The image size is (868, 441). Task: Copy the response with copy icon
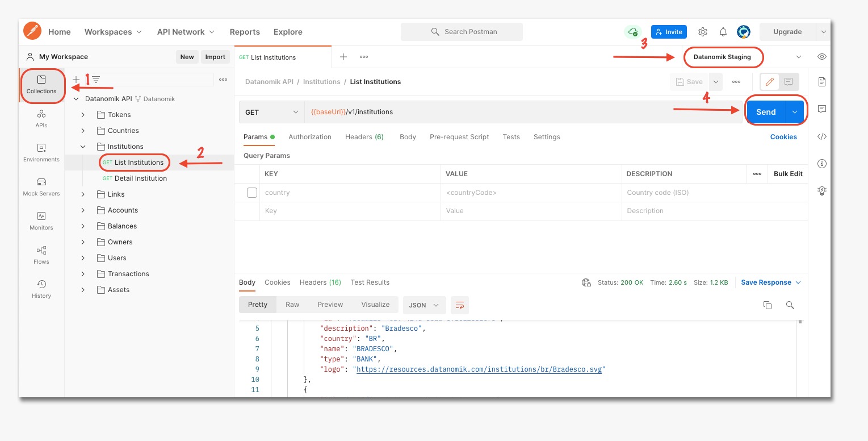tap(768, 305)
